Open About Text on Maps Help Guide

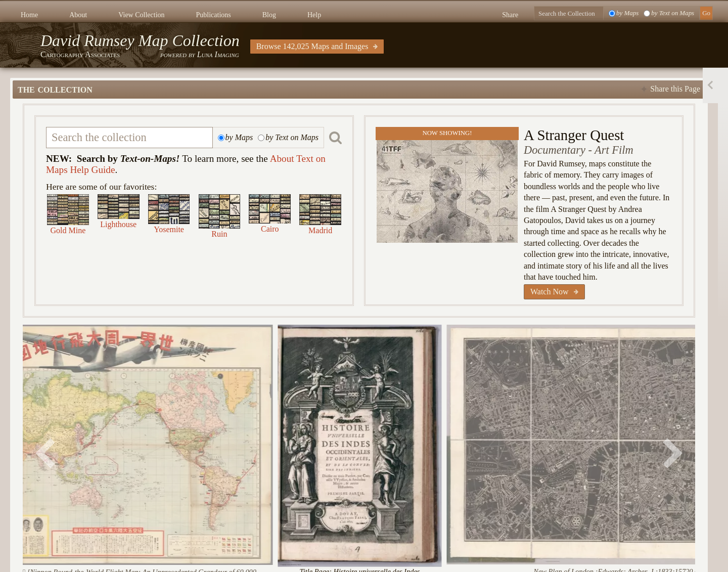(186, 164)
